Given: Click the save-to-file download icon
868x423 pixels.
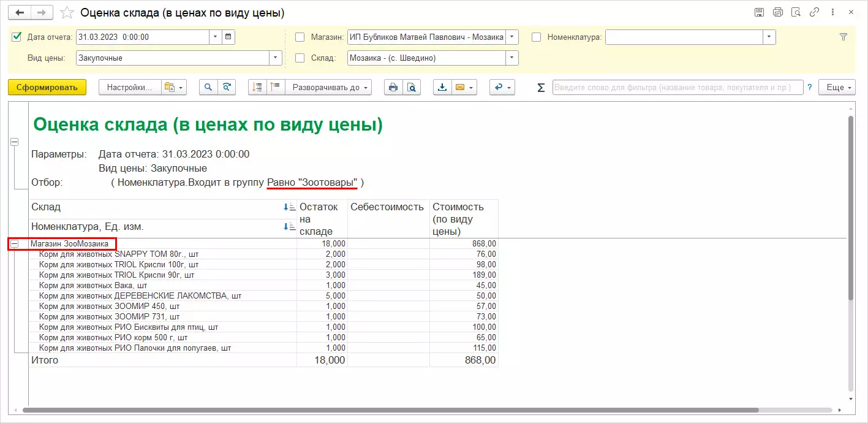Looking at the screenshot, I should click(442, 88).
